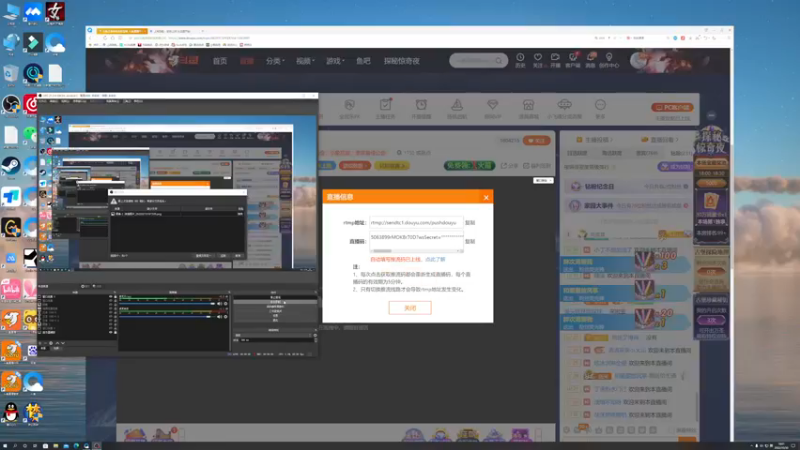800x450 pixels.
Task: Open the flying saucer icon in streamer toolbar
Action: point(564,104)
